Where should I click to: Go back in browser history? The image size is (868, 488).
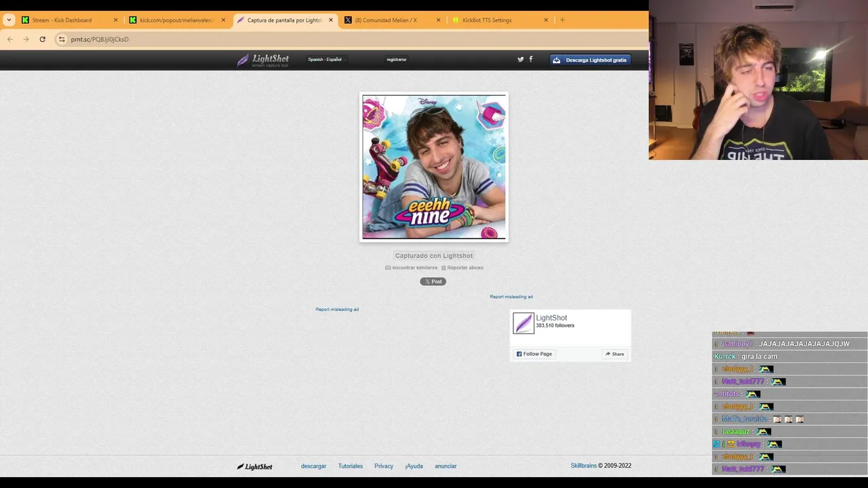10,39
